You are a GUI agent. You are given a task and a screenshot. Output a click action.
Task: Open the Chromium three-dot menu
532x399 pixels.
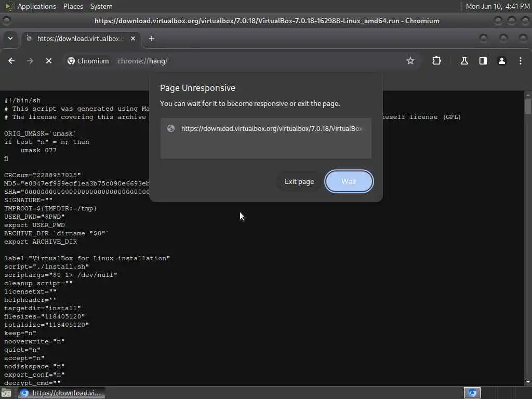tap(520, 61)
